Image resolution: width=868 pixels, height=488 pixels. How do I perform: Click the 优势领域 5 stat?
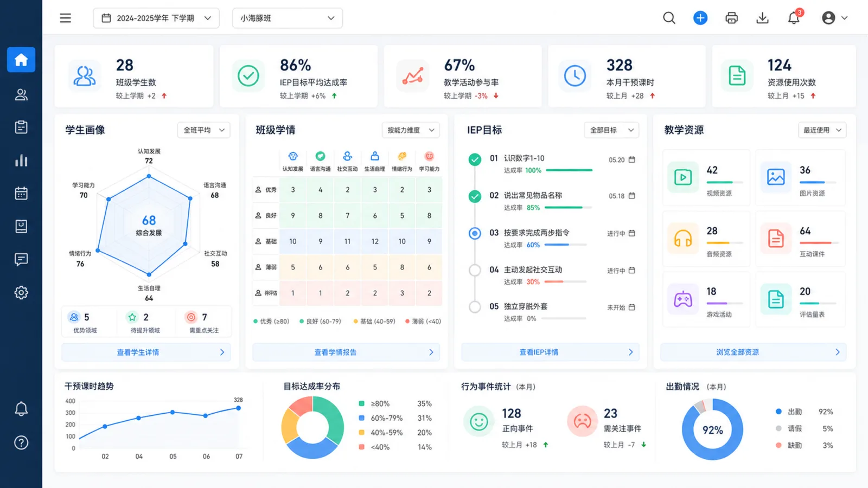(85, 322)
